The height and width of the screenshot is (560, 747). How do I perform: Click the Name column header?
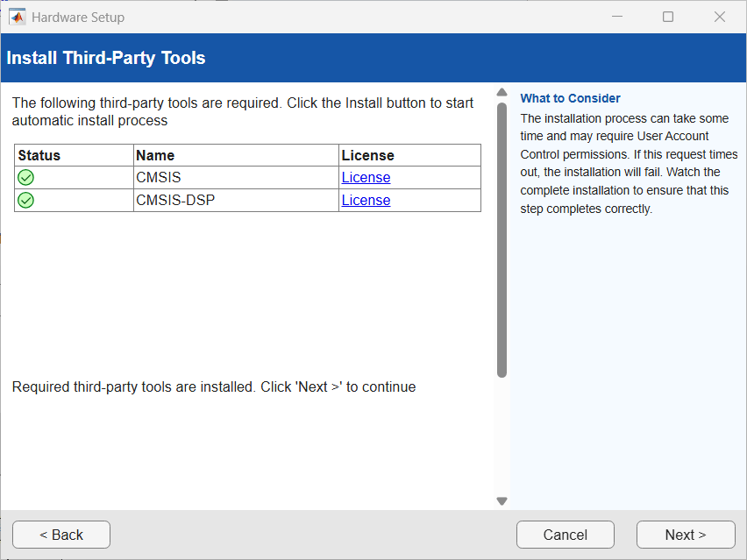(x=236, y=155)
